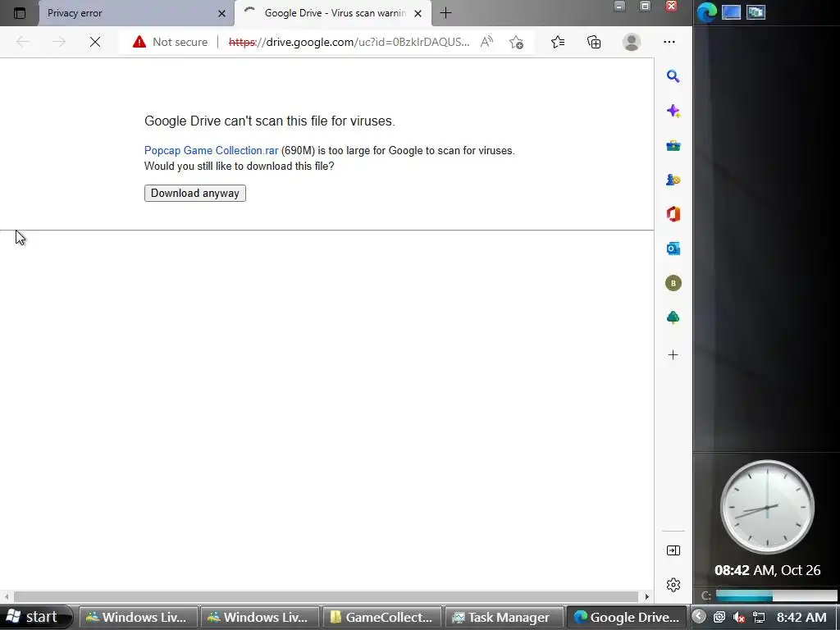
Task: Click the drive.google.com address bar
Action: tap(349, 42)
